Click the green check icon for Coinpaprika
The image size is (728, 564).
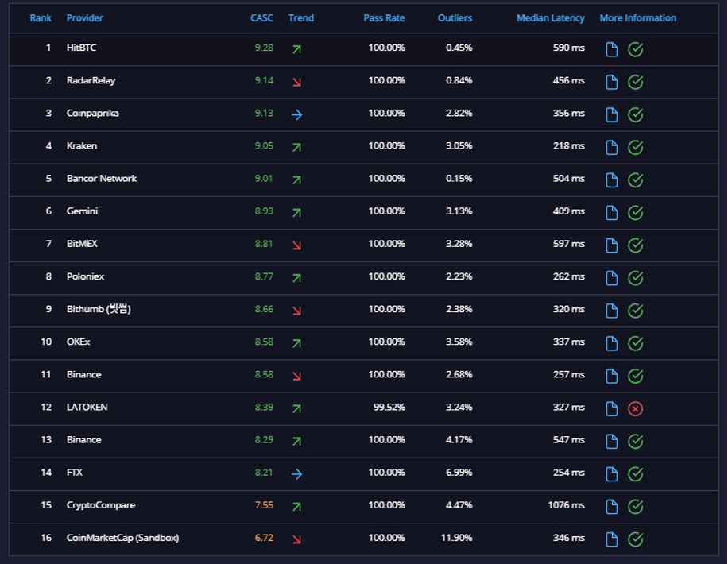click(x=635, y=114)
